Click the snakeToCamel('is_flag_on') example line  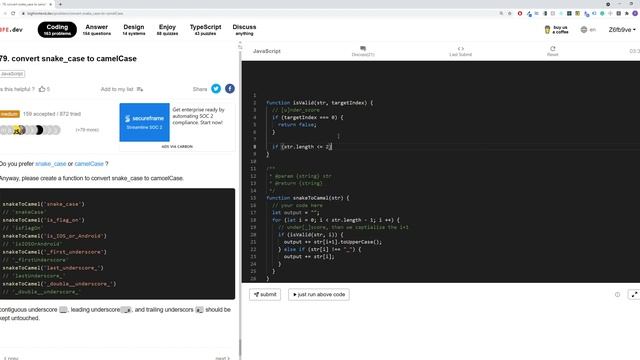pos(43,220)
